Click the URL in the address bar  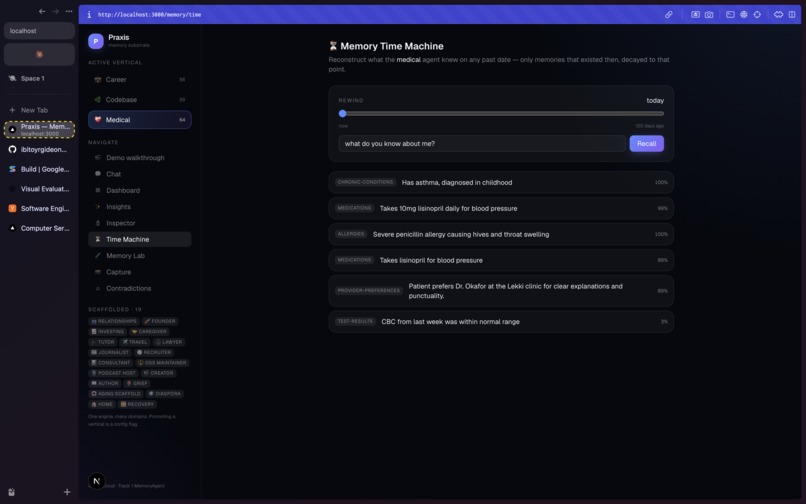(x=150, y=15)
